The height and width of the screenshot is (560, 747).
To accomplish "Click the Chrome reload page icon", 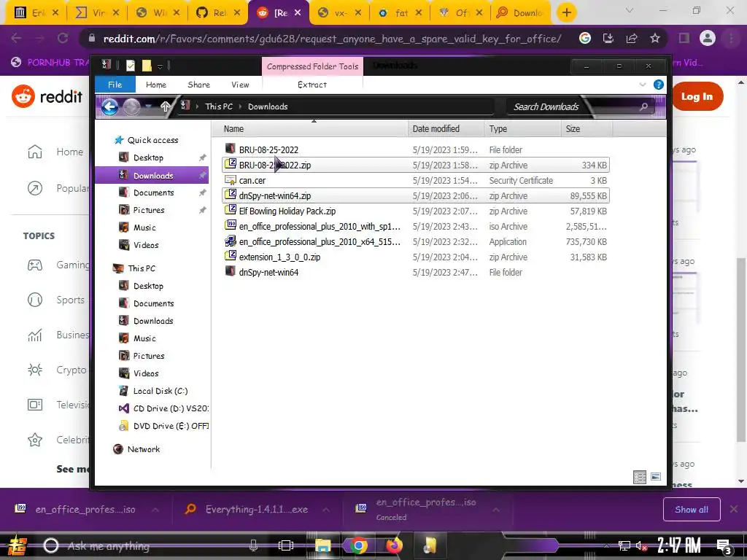I will point(63,38).
